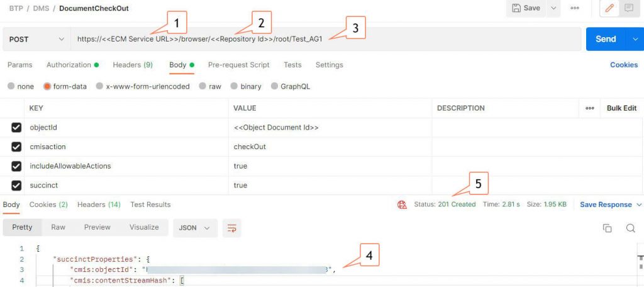Viewport: 644px width, 287px height.
Task: Click the search response magnifier icon
Action: click(631, 228)
